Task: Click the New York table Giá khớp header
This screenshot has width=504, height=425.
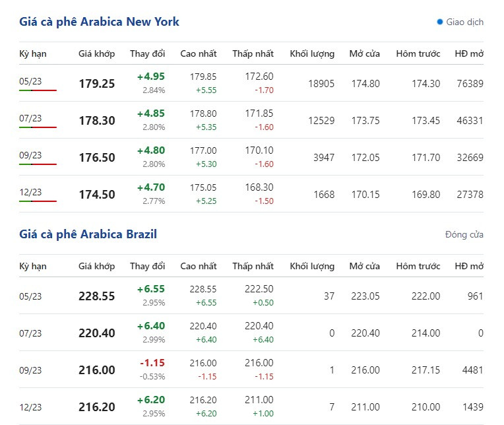Action: 97,53
